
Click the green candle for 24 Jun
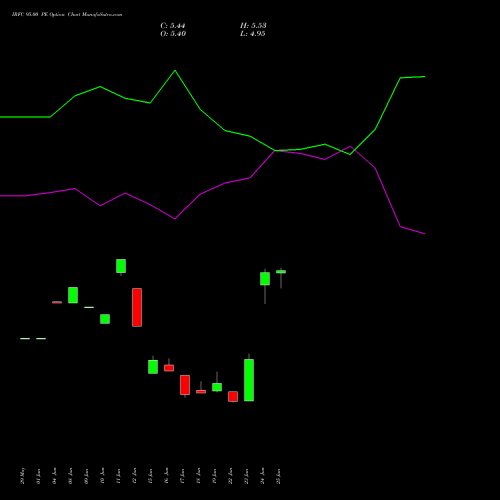click(x=265, y=279)
